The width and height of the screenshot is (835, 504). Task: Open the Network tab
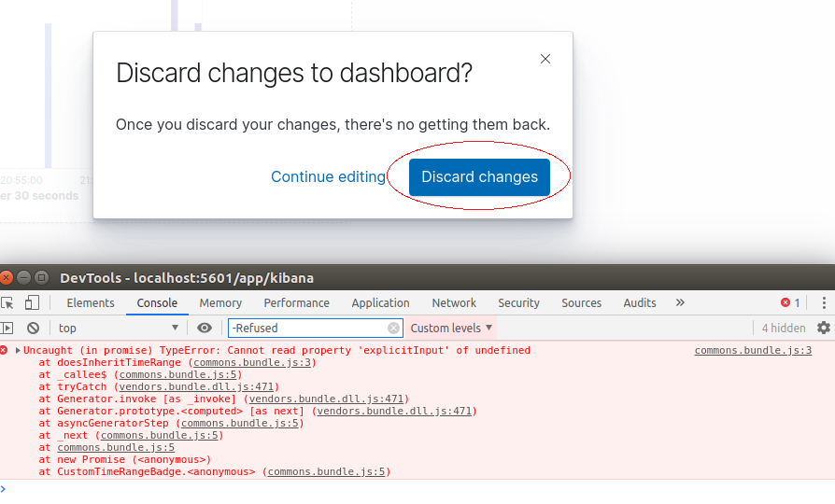(454, 302)
